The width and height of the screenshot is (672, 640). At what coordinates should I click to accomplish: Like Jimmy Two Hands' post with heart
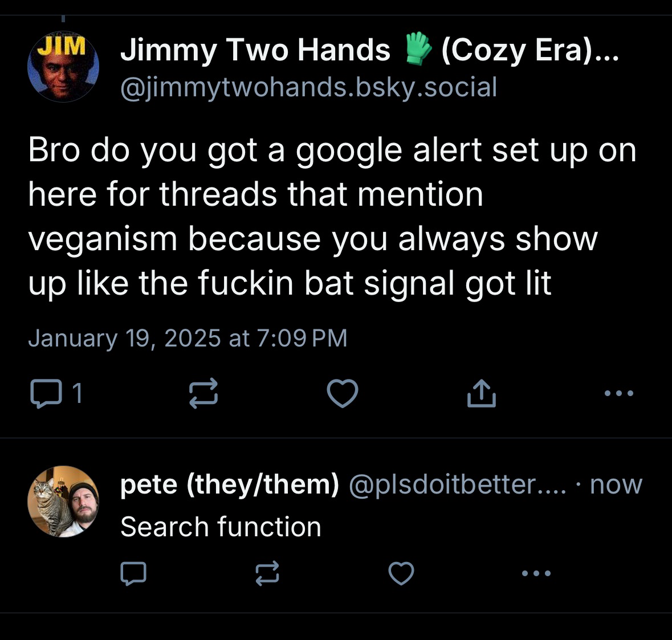(x=342, y=393)
